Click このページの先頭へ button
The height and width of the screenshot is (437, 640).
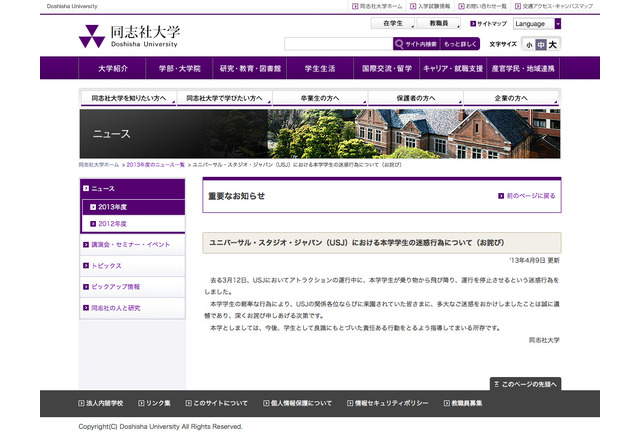[525, 384]
